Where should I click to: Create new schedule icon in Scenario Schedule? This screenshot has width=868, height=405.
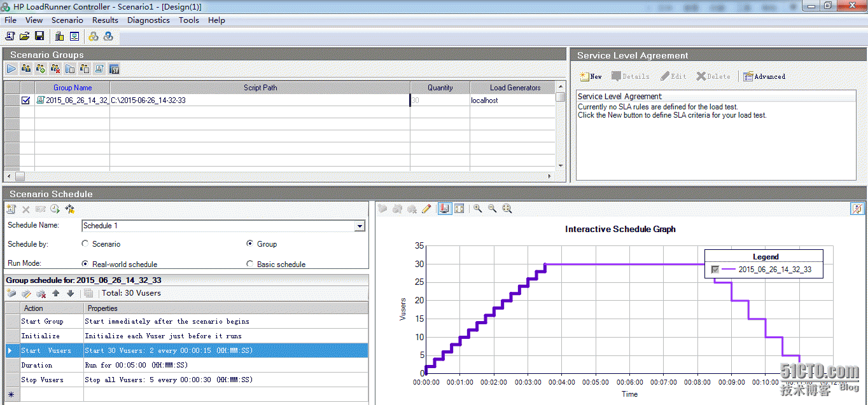(11, 209)
